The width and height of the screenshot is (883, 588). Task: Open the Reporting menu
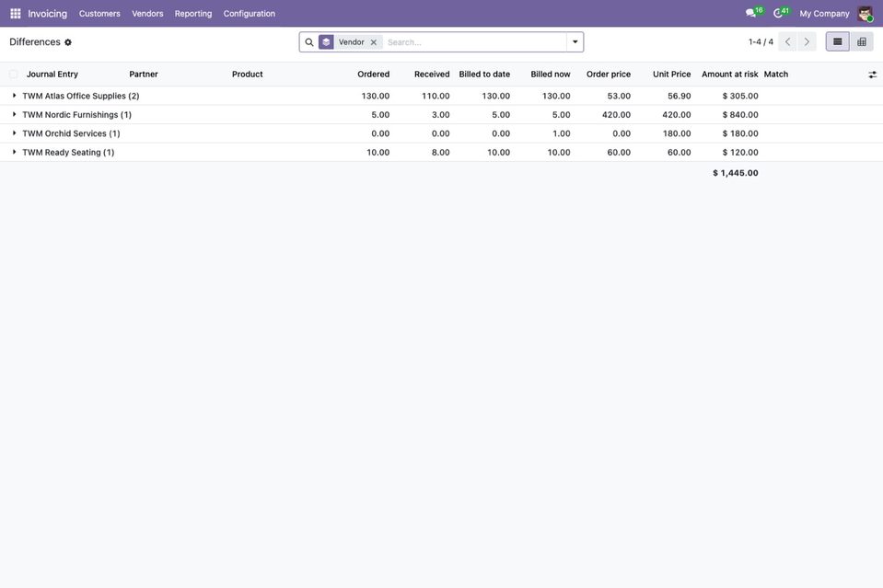point(193,14)
